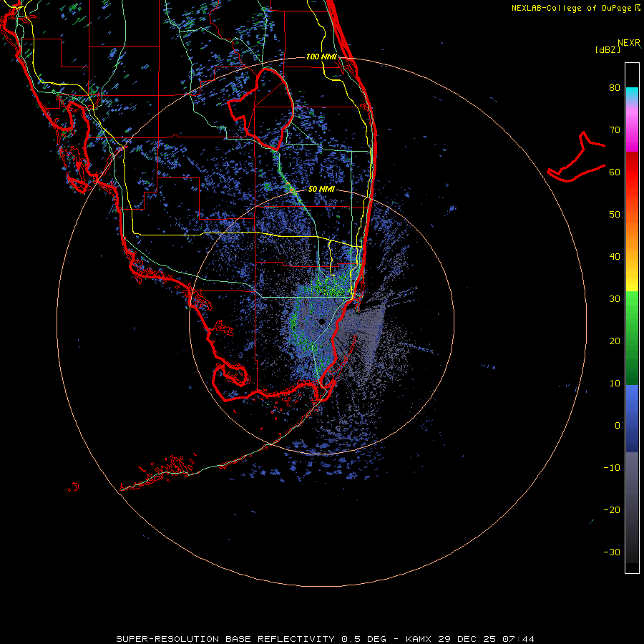Click the 10 value on dBZ scale
The image size is (644, 644).
click(x=615, y=384)
